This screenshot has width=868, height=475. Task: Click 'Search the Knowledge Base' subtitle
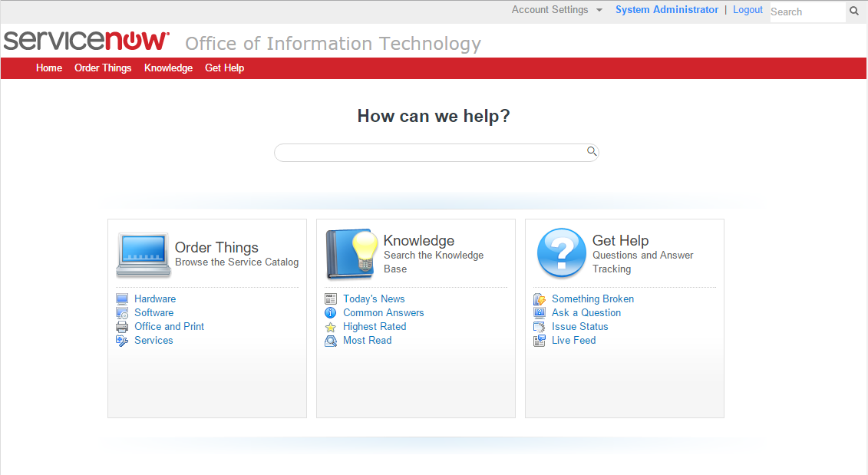434,262
